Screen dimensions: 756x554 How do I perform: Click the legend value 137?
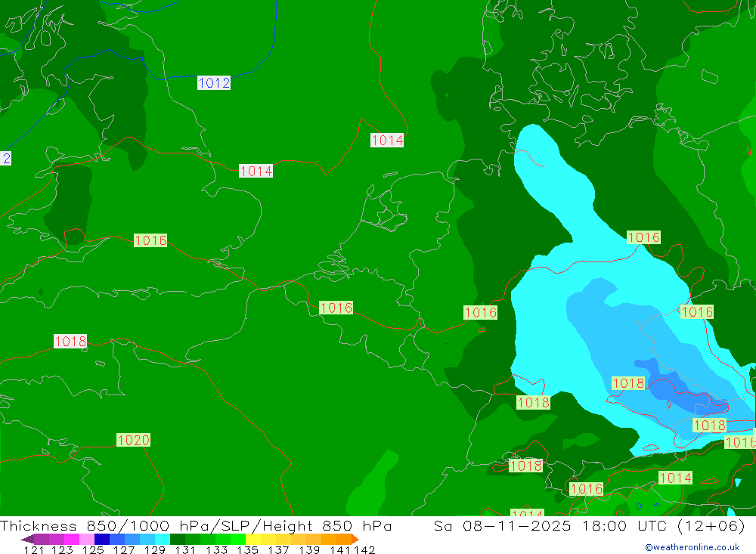tap(278, 549)
